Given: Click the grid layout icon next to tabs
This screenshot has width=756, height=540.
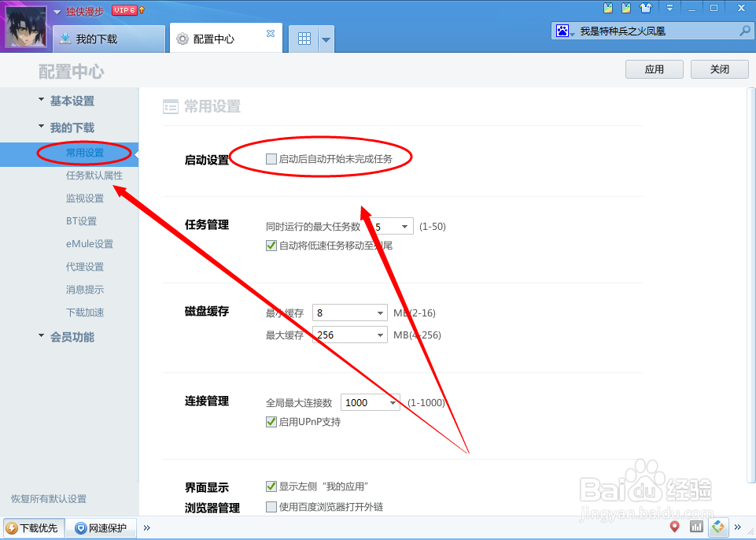Looking at the screenshot, I should pos(304,37).
